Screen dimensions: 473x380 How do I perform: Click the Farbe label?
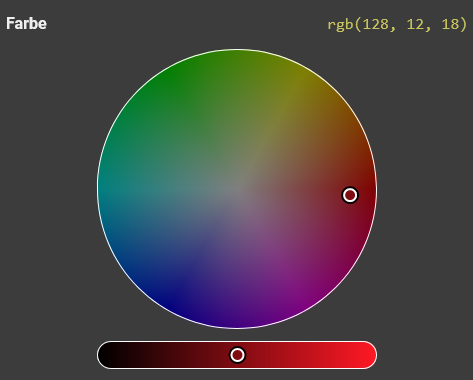pos(26,24)
